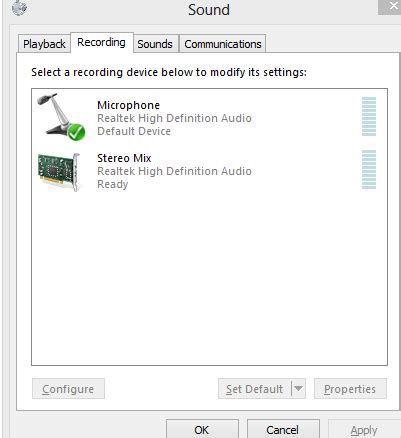Switch to the Playback tab
This screenshot has width=401, height=438.
point(44,44)
